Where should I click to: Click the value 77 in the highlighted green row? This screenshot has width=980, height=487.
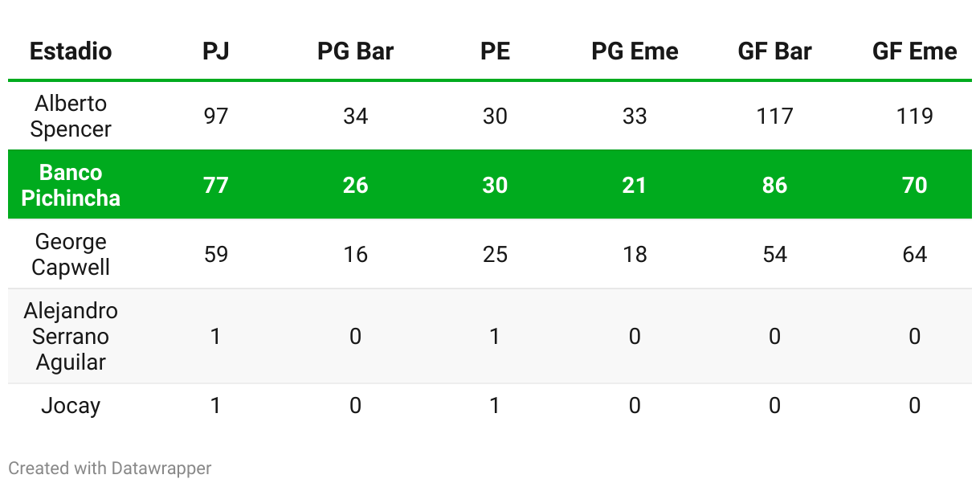pos(215,185)
